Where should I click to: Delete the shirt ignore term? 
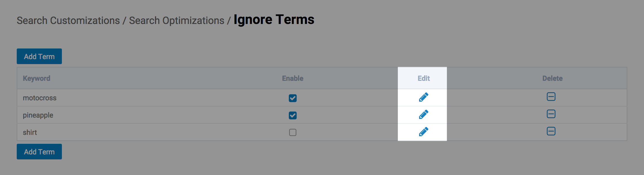pos(551,131)
